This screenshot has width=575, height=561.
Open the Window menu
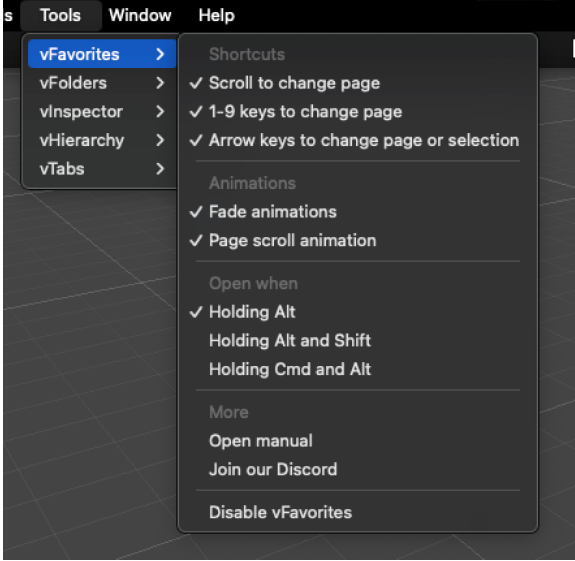pos(140,15)
